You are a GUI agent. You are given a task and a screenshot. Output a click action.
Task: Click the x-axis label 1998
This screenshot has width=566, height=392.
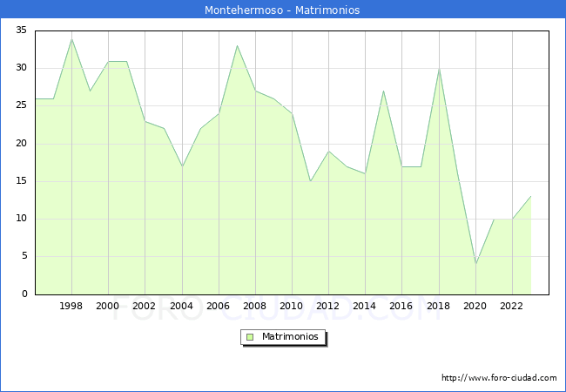[x=71, y=306]
